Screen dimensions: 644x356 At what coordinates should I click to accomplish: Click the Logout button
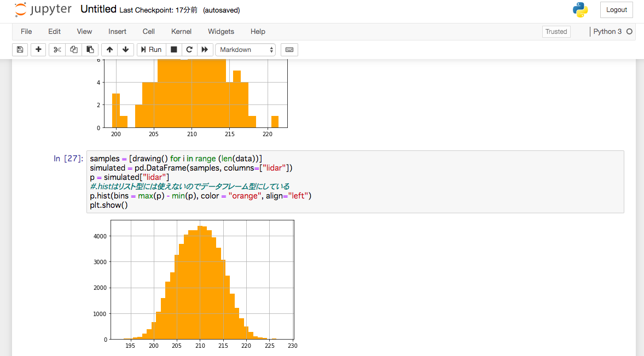click(x=617, y=10)
